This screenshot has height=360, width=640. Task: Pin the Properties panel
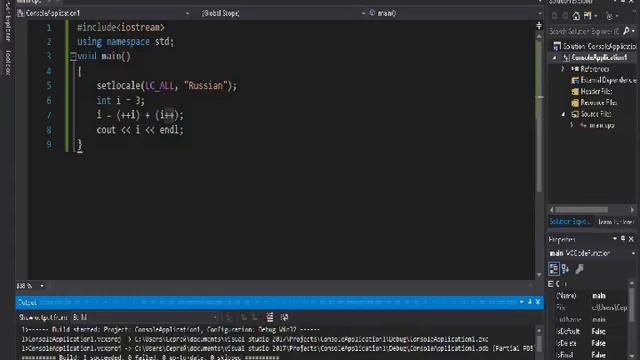pos(623,239)
